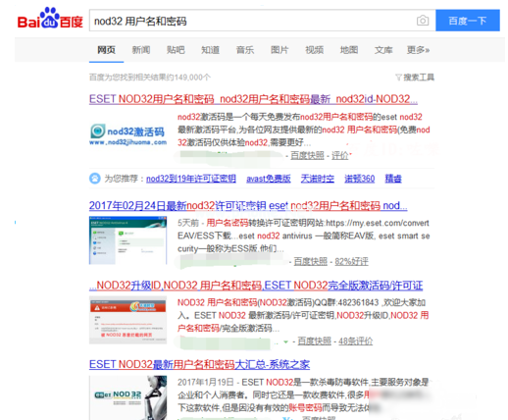Click the 为您推荐 paw icon
The image size is (508, 420).
pos(95,179)
